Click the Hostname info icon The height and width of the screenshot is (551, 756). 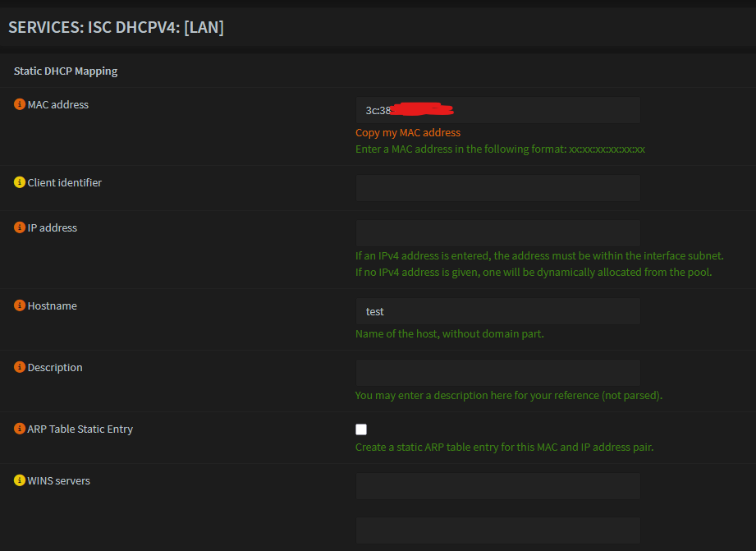19,305
